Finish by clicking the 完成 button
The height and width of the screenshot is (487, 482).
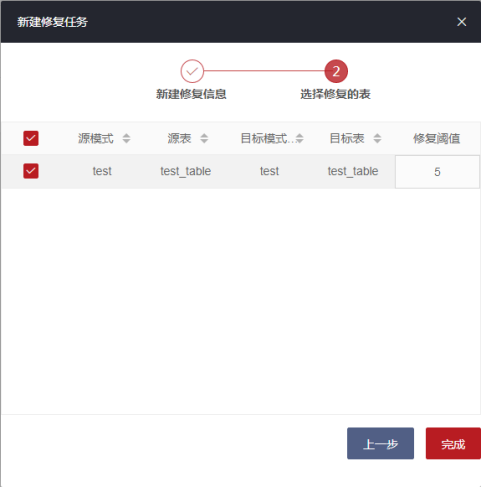pos(453,443)
